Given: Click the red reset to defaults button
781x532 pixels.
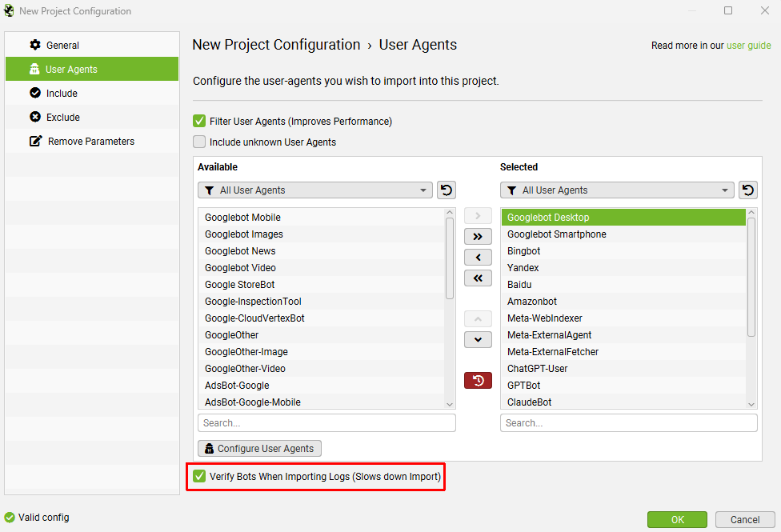Looking at the screenshot, I should point(478,380).
